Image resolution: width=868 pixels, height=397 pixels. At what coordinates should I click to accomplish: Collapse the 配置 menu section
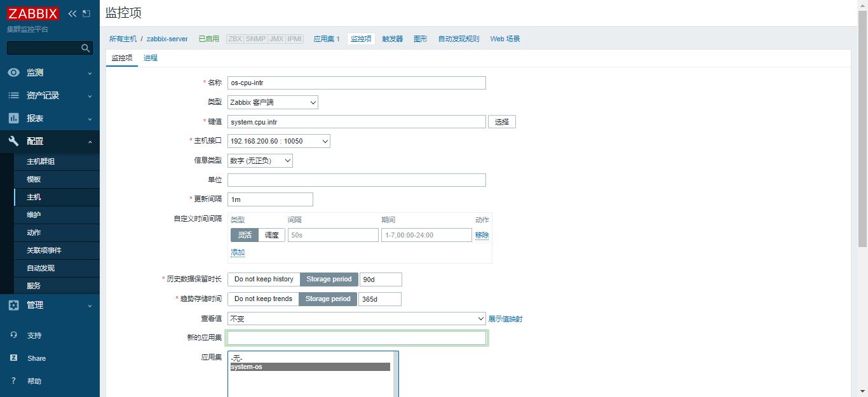tap(50, 141)
